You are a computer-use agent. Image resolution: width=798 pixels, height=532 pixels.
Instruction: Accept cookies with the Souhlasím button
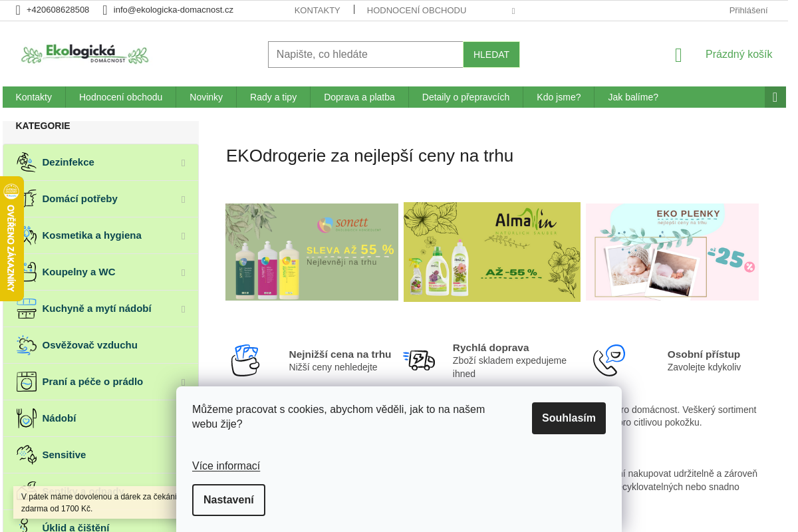569,418
